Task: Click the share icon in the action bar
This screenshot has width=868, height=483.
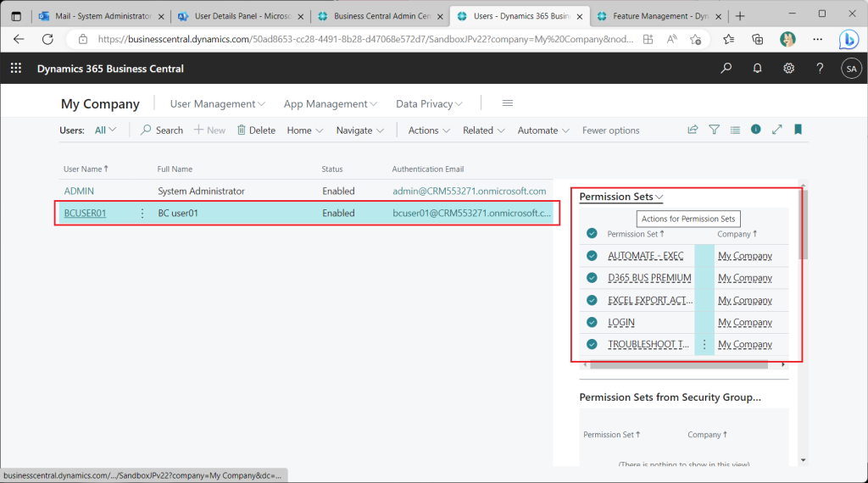Action: 693,130
